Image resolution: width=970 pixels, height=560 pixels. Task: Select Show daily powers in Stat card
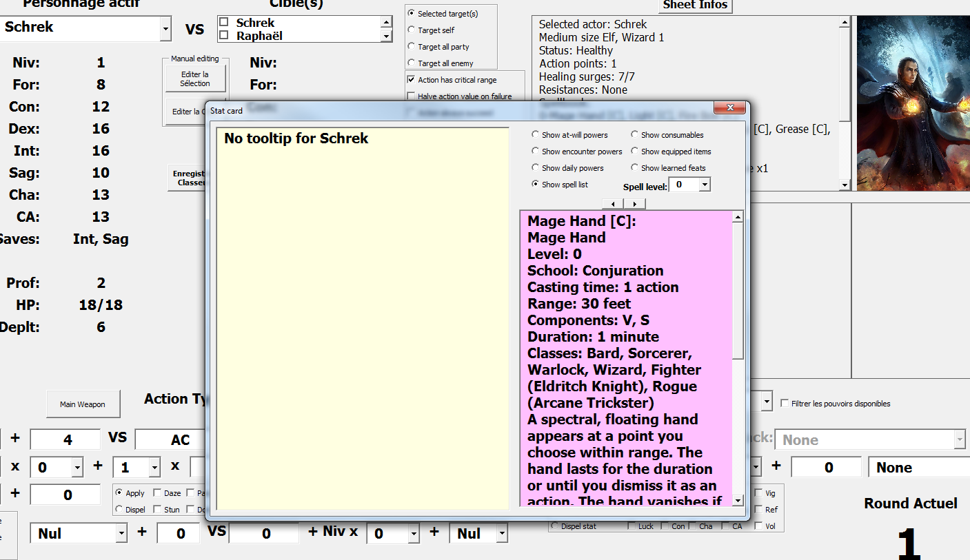click(536, 168)
